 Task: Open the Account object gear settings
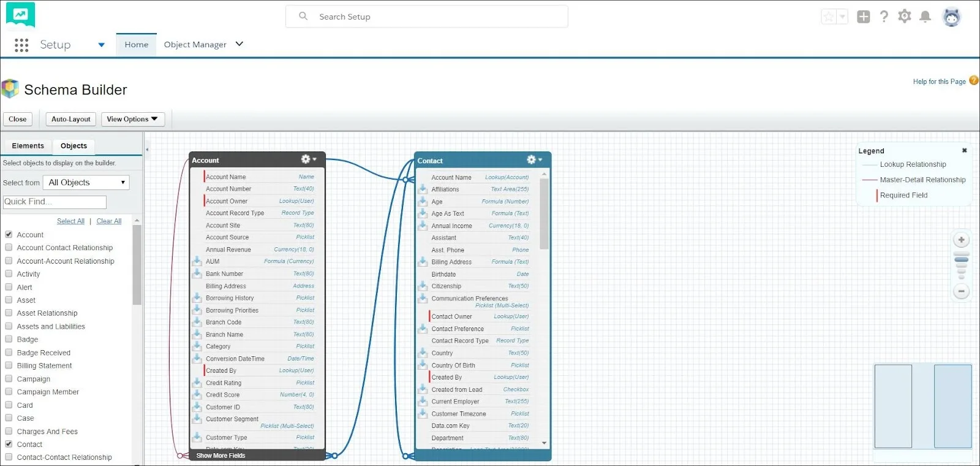coord(309,159)
